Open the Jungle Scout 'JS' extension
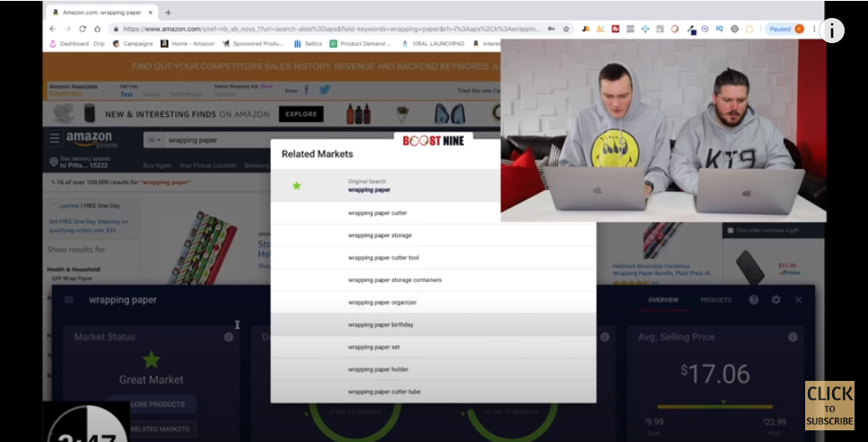The width and height of the screenshot is (868, 442). point(585,29)
